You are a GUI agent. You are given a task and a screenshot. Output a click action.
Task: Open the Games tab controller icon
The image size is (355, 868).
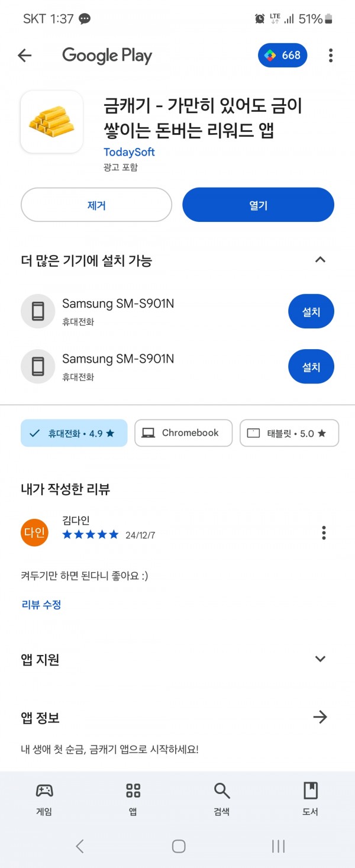click(x=44, y=790)
